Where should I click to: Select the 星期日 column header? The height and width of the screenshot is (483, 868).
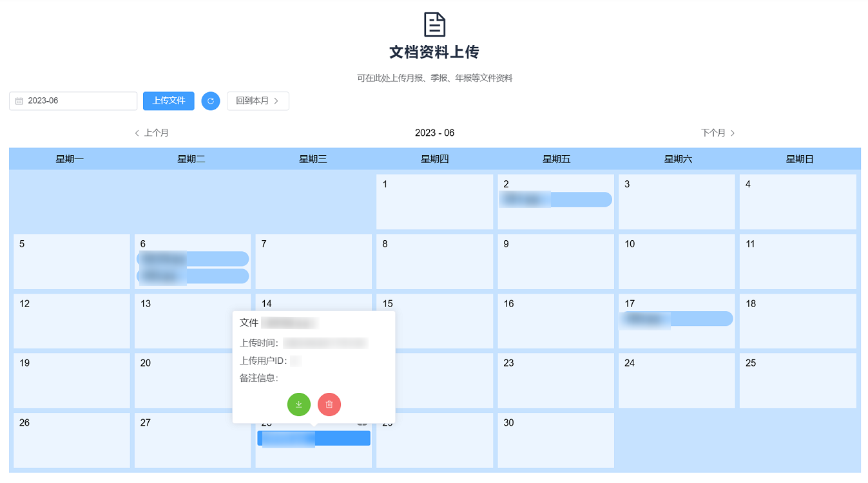(799, 159)
